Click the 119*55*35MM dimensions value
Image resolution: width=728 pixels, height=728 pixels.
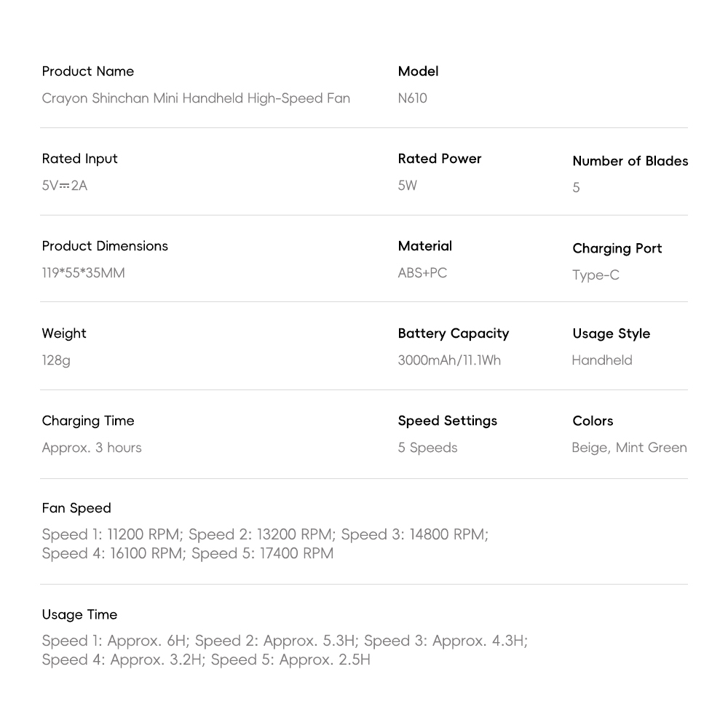83,273
